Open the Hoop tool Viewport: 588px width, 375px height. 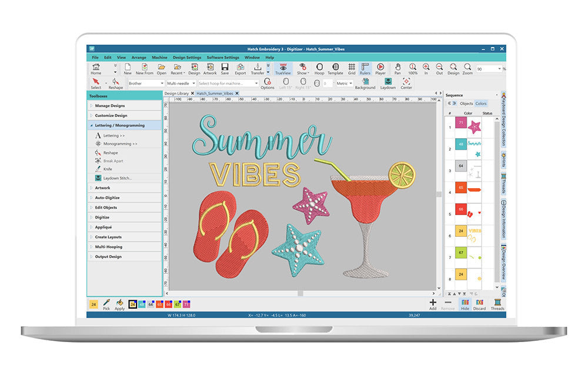(x=319, y=69)
